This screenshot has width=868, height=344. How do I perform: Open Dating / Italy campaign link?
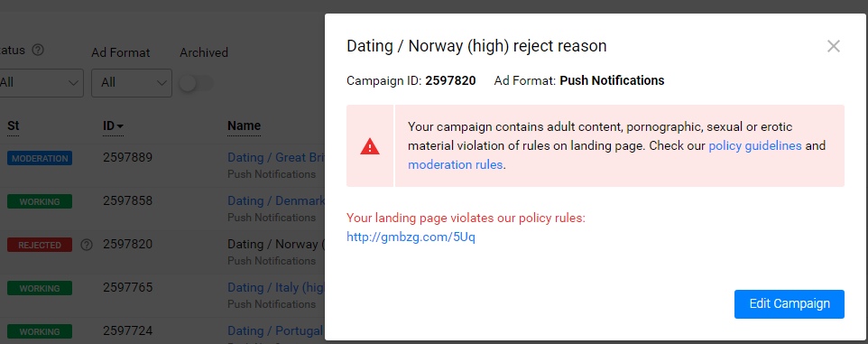click(276, 287)
